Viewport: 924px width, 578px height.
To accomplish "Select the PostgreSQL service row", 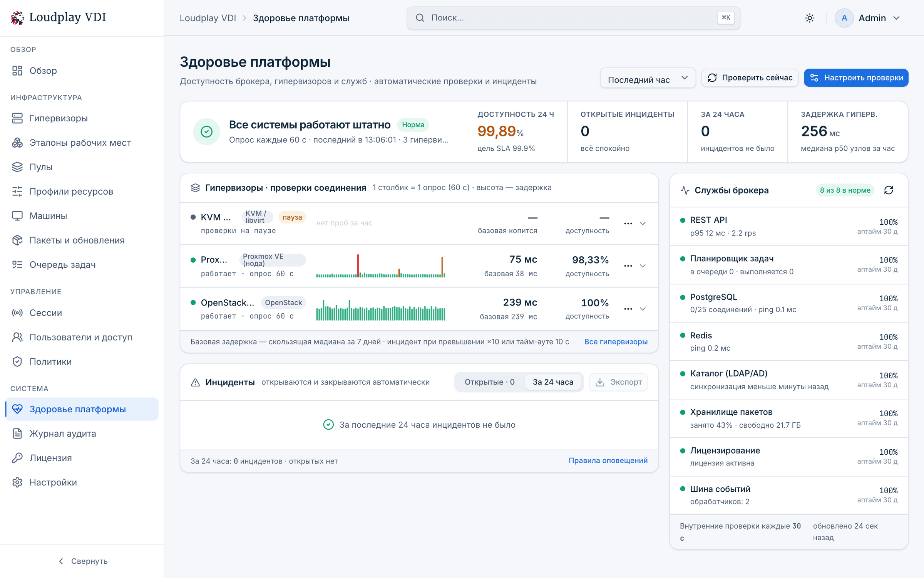I will click(x=789, y=304).
